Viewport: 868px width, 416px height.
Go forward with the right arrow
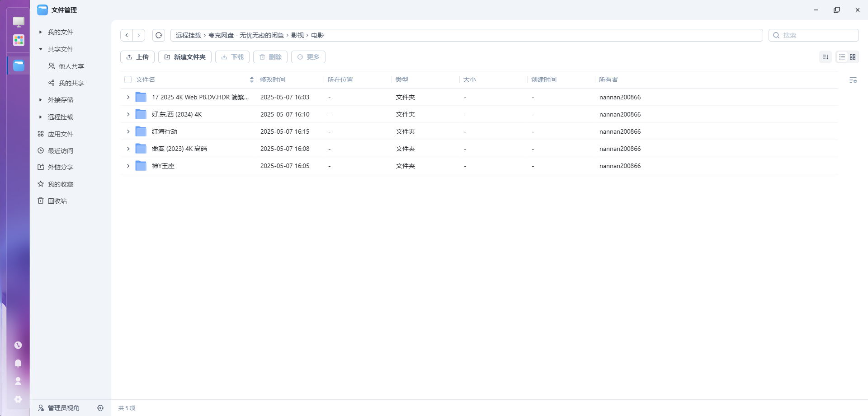[139, 35]
